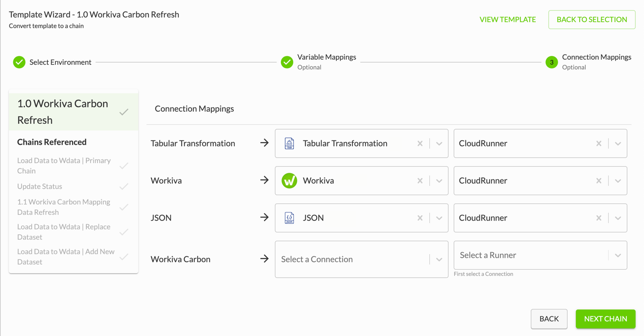644x336 pixels.
Task: Expand the JSON row runner dropdown chevron
Action: coord(618,218)
